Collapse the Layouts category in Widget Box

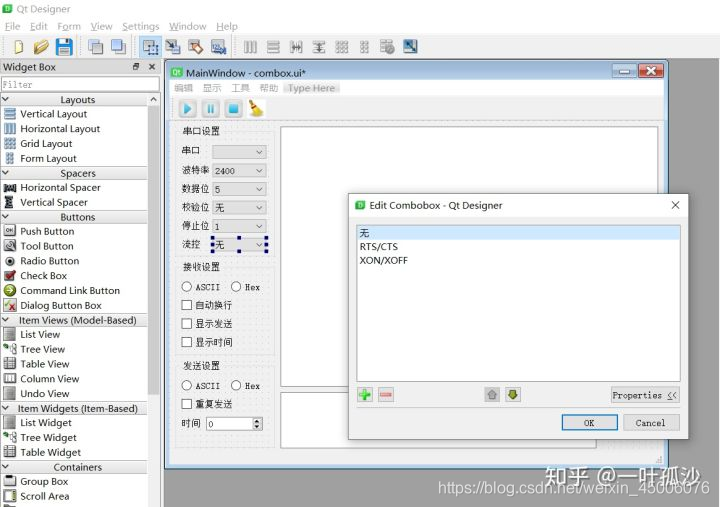(x=6, y=99)
